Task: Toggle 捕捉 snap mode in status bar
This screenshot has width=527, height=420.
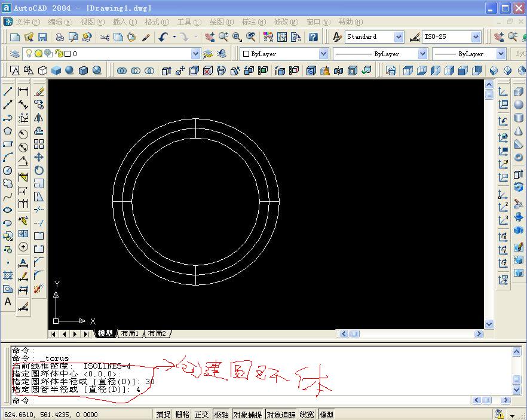Action: click(163, 414)
